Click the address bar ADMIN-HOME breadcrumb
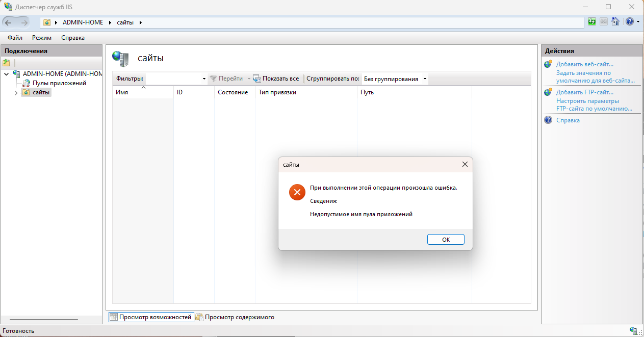Image resolution: width=644 pixels, height=337 pixels. point(83,22)
